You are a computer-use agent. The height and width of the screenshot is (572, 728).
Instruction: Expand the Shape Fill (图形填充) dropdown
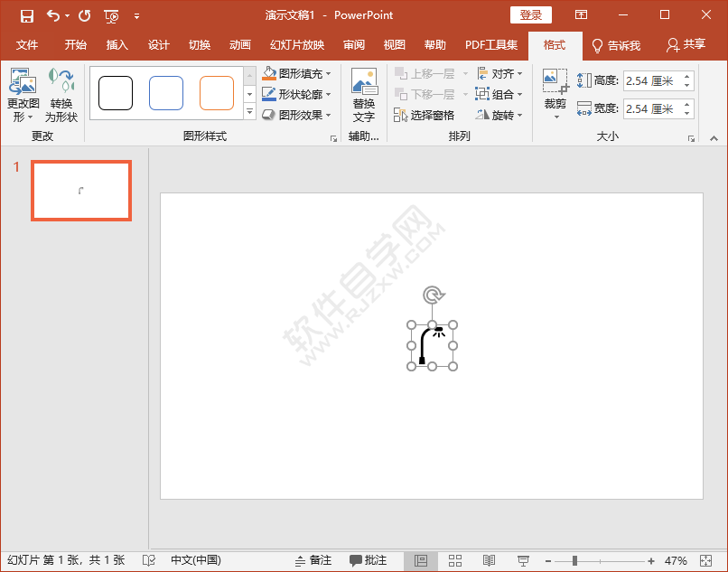(x=328, y=74)
